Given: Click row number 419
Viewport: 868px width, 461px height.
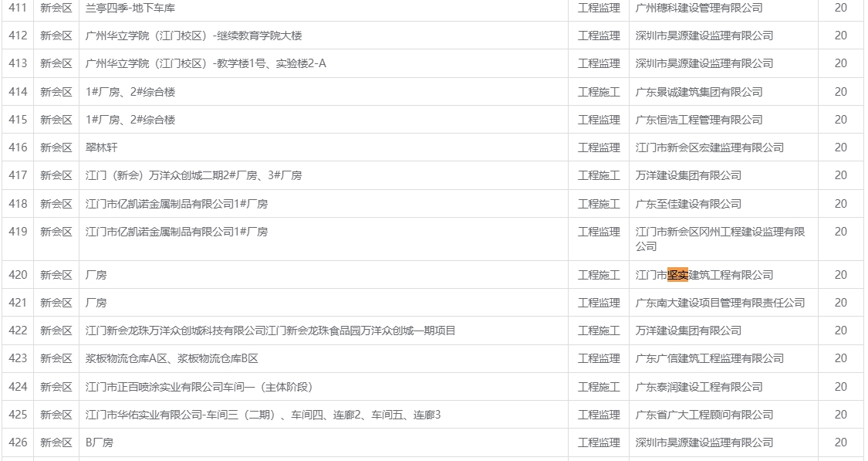Looking at the screenshot, I should click(x=18, y=232).
